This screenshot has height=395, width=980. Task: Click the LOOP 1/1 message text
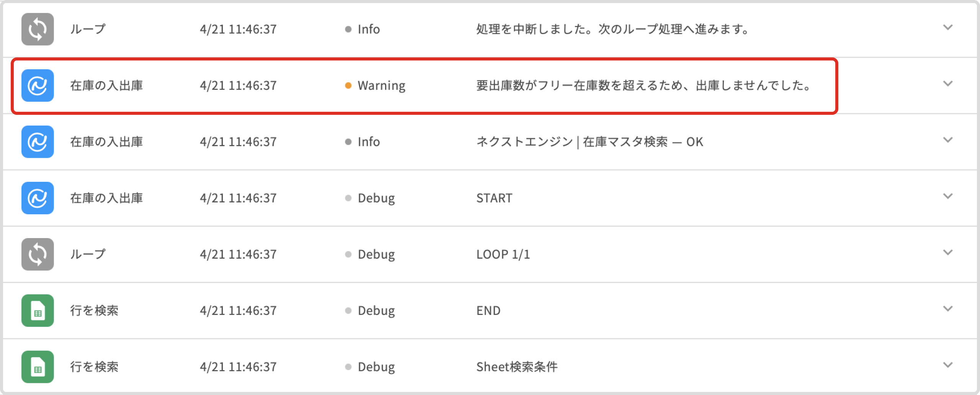(503, 255)
